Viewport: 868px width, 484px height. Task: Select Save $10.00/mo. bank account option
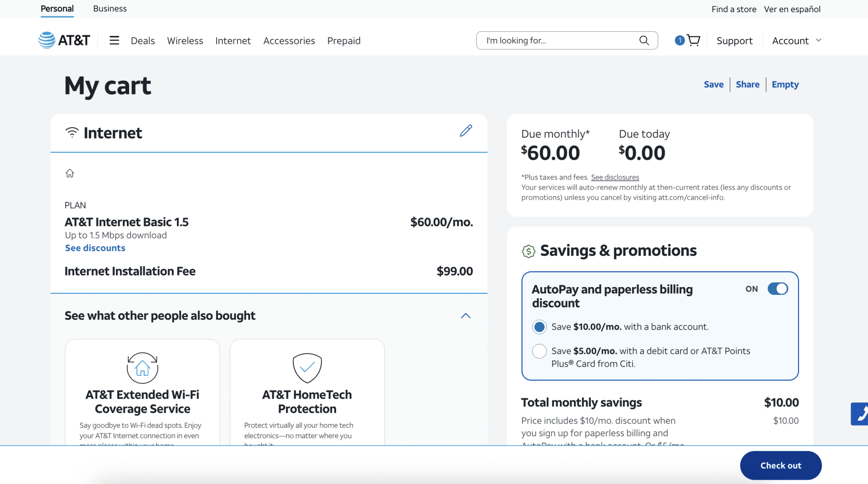coord(540,327)
